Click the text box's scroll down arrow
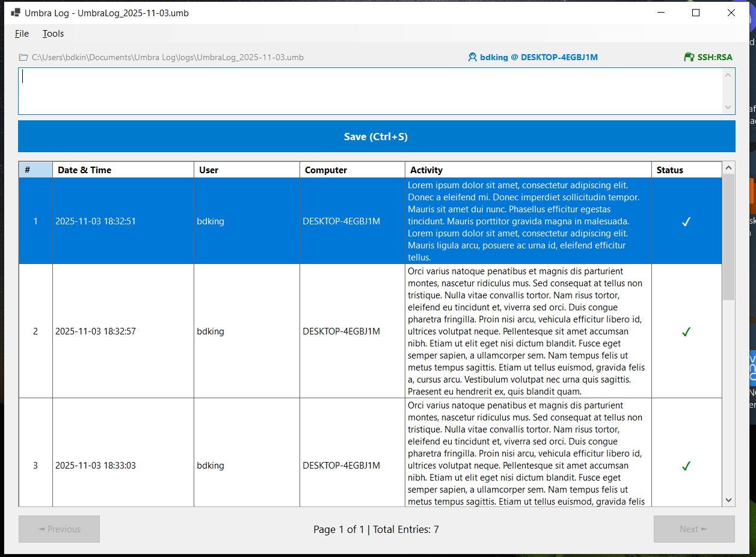 point(728,107)
